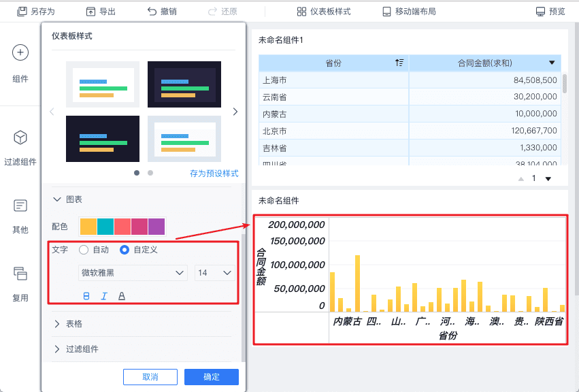Click the 取消 cancel button

coord(150,377)
